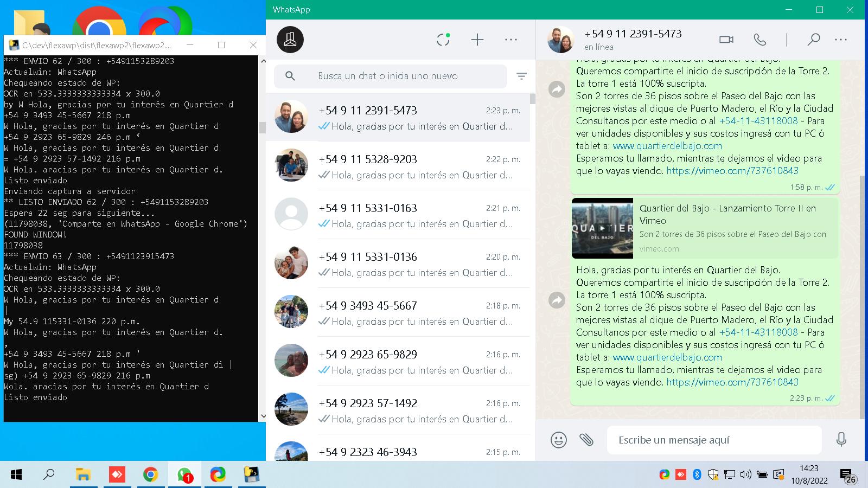Open the emoji picker
The image size is (868, 488).
559,440
